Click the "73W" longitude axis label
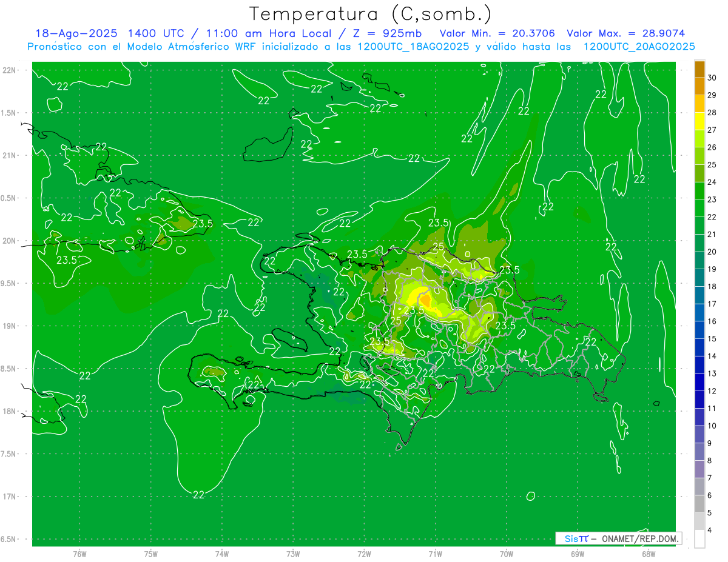This screenshot has height=562, width=728. tap(293, 554)
